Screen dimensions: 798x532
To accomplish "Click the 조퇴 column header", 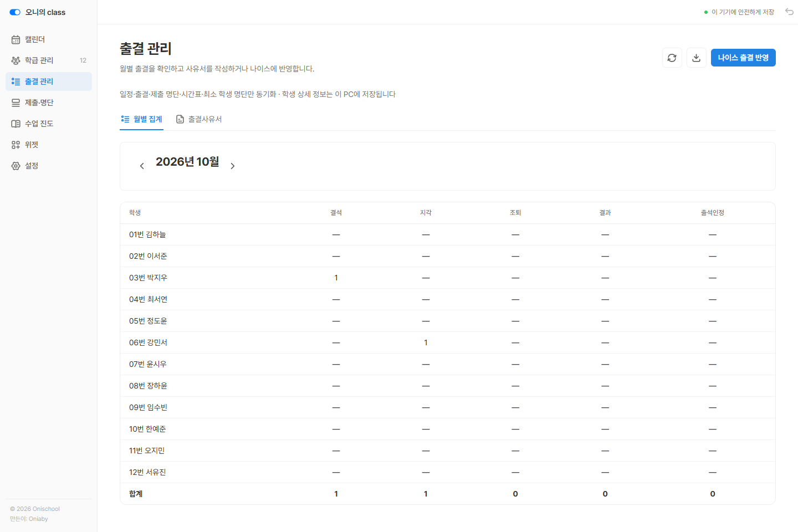I will click(x=515, y=213).
